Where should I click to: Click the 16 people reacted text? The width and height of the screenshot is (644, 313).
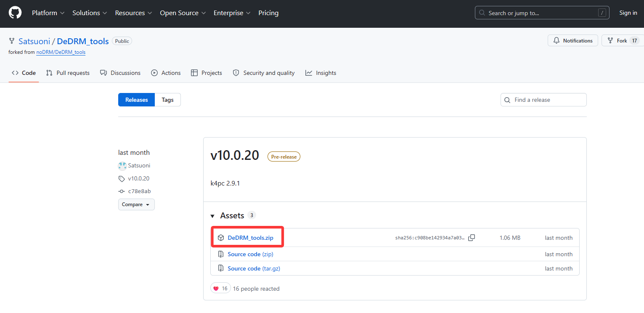coord(256,289)
